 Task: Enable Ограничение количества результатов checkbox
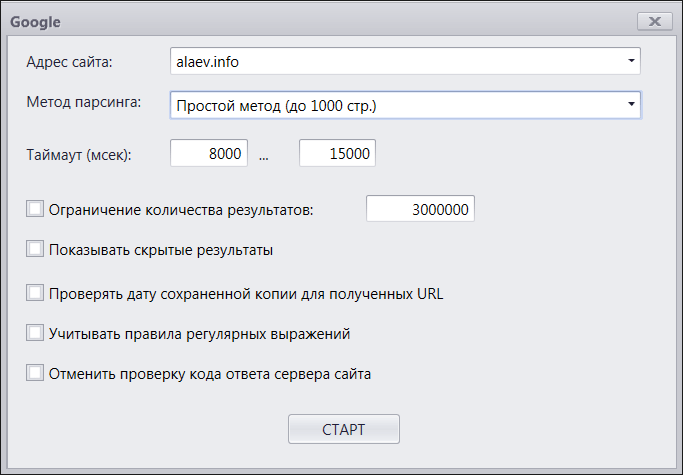[36, 209]
